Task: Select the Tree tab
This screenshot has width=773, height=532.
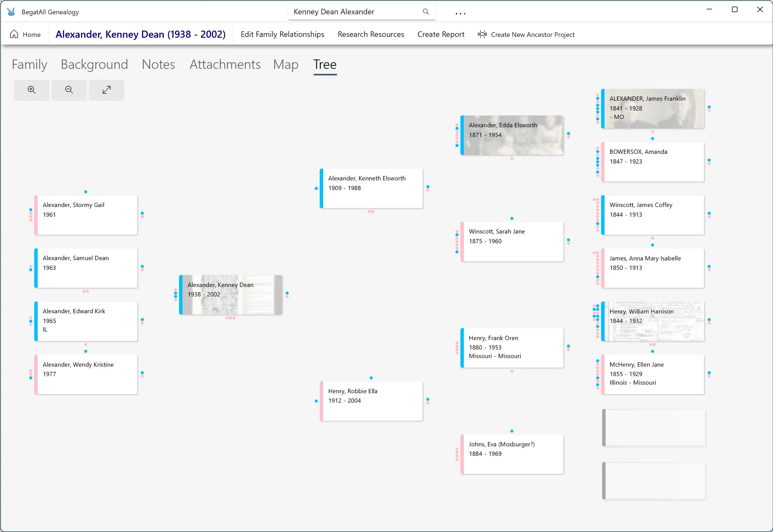Action: (325, 65)
